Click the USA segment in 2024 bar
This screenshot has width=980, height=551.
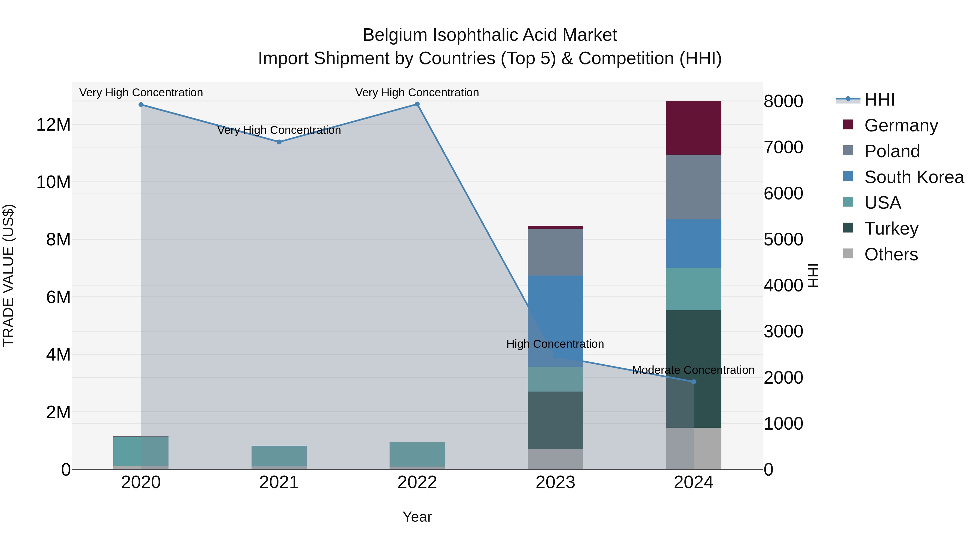tap(694, 289)
